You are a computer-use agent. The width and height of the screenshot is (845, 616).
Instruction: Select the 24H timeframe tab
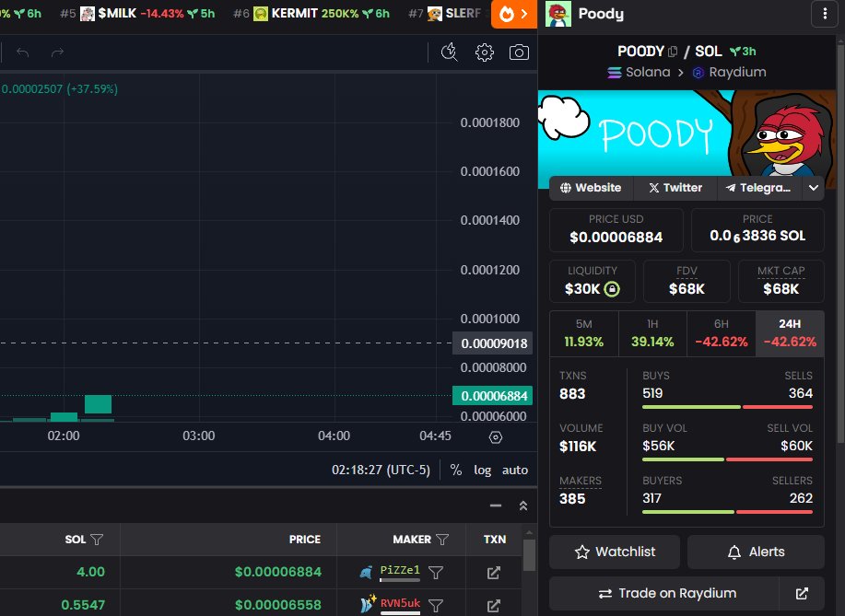coord(790,333)
